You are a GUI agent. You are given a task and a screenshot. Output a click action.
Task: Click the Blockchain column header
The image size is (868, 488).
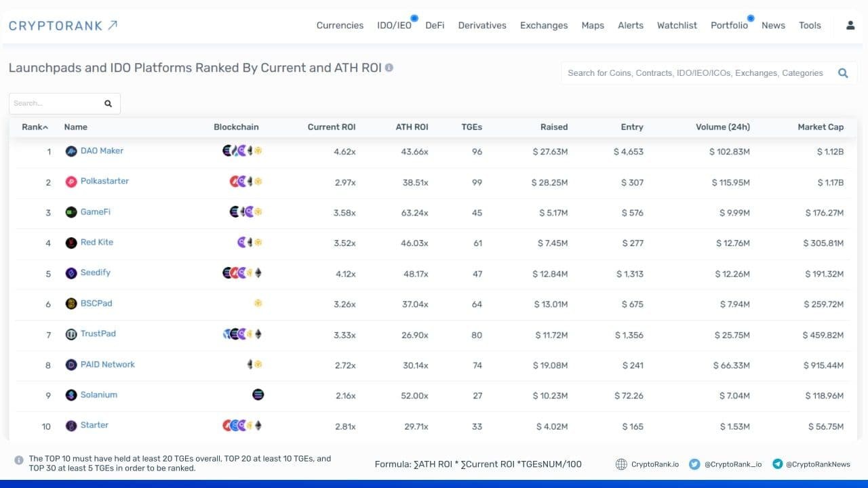236,127
